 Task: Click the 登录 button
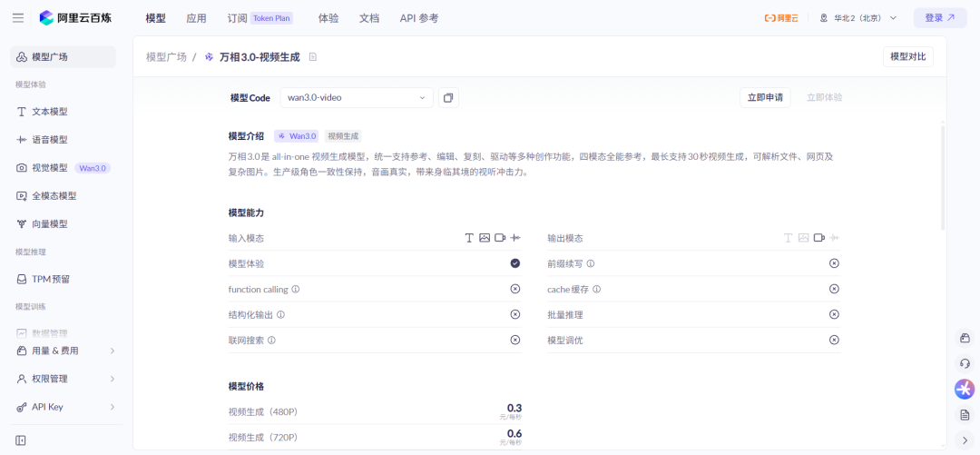[940, 18]
